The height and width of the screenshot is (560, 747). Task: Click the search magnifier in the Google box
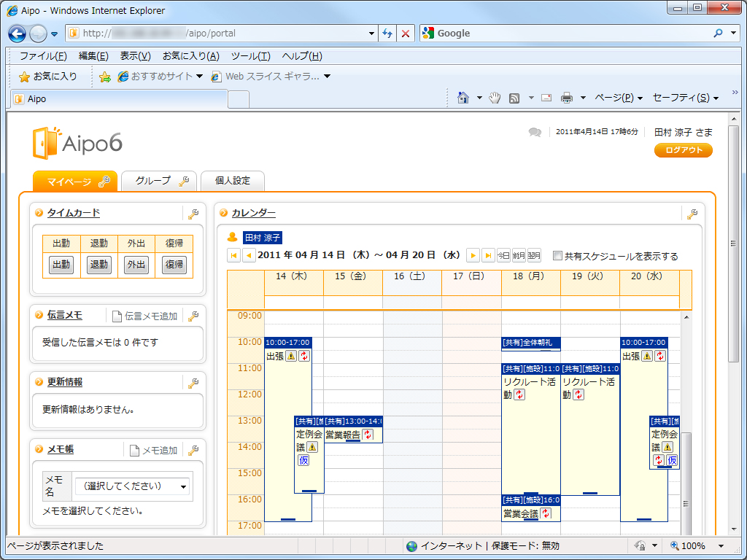click(718, 33)
